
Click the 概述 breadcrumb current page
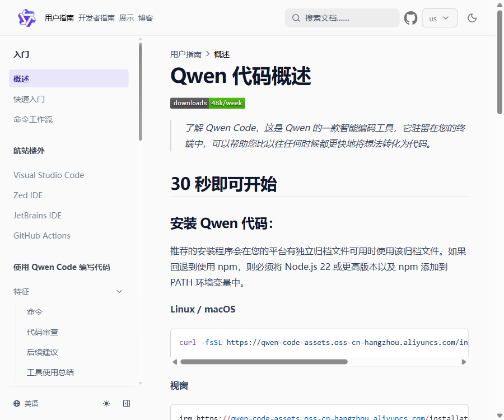[222, 54]
